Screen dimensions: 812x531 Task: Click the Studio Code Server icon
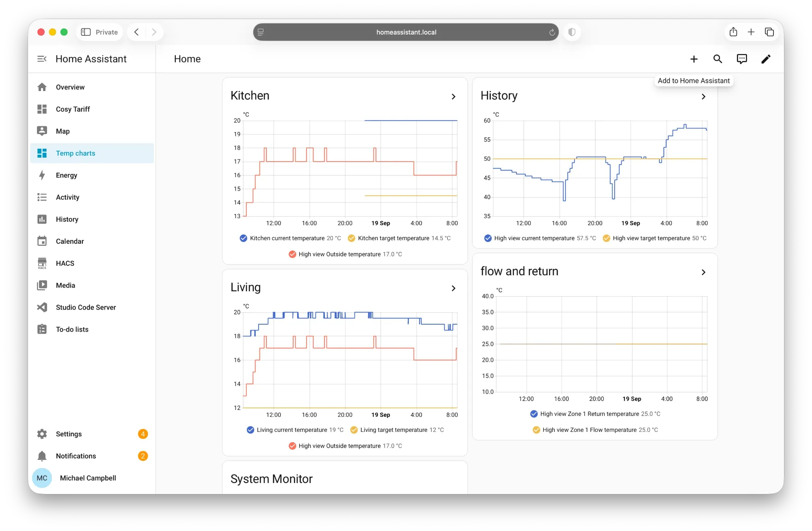point(42,307)
